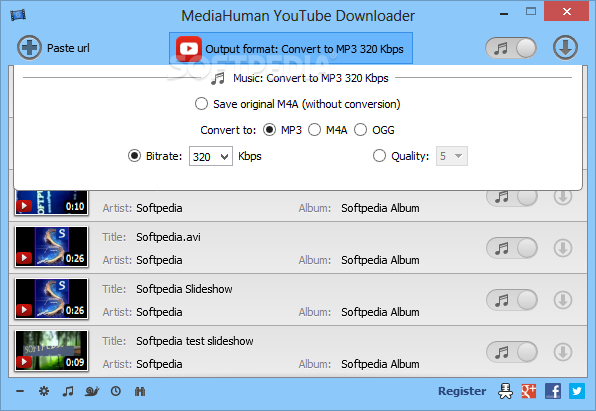The width and height of the screenshot is (596, 411).
Task: Click the Softpedia Slideshow title text
Action: pos(184,289)
